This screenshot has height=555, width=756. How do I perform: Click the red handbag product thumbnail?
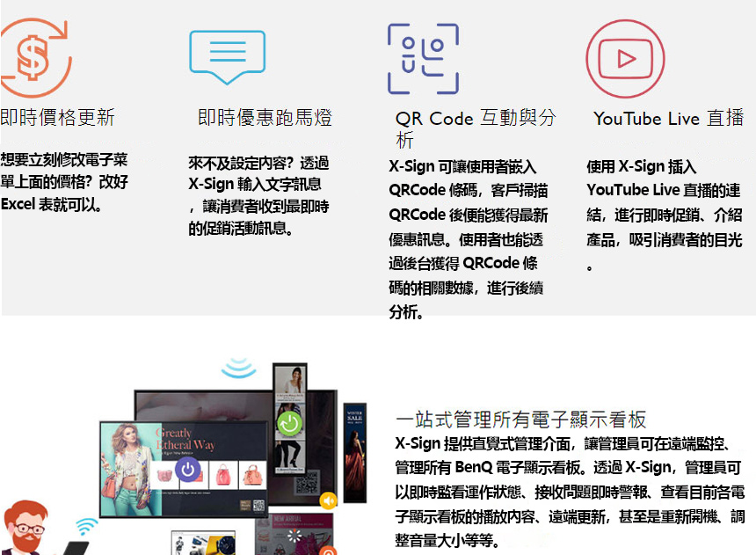point(223,474)
